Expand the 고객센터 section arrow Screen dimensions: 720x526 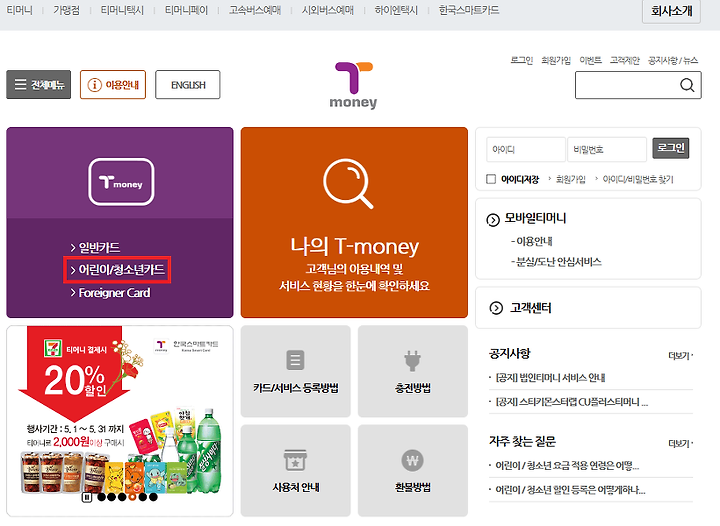496,308
